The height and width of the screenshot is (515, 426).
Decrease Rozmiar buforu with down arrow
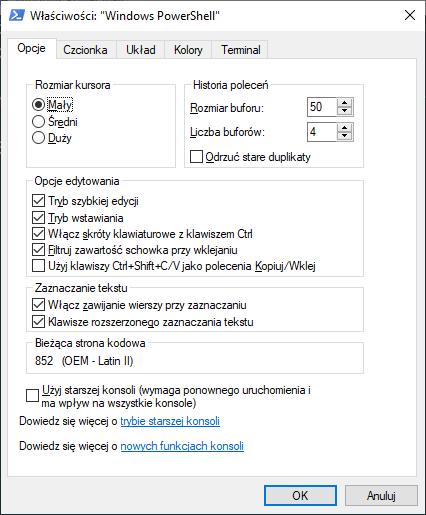tap(344, 111)
